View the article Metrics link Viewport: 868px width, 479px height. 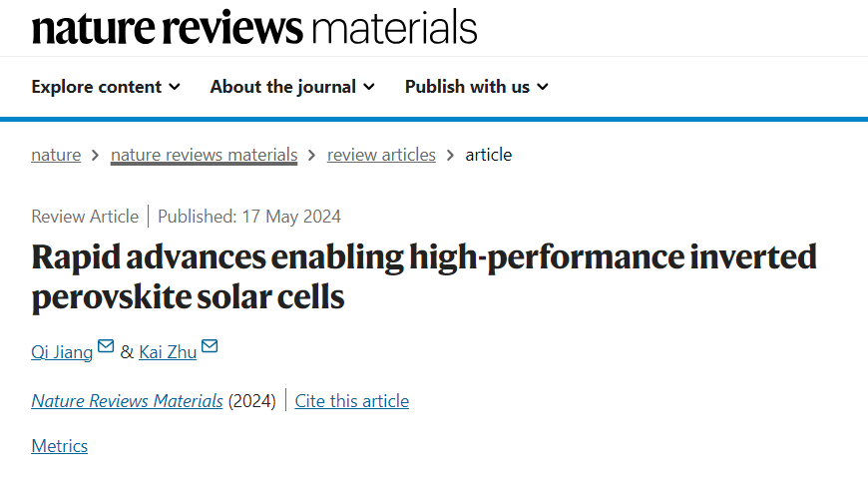[59, 446]
